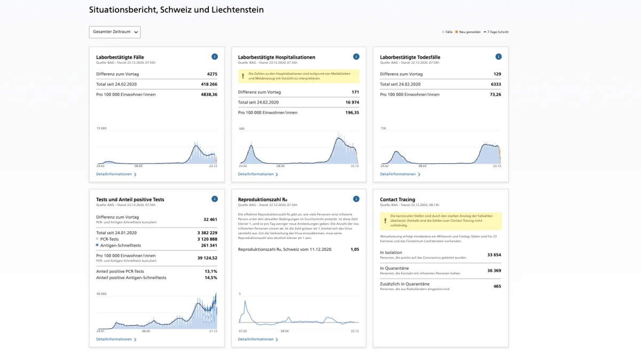Click hospitalisation total 16 974
Screen dimensions: 641x364
pos(352,102)
